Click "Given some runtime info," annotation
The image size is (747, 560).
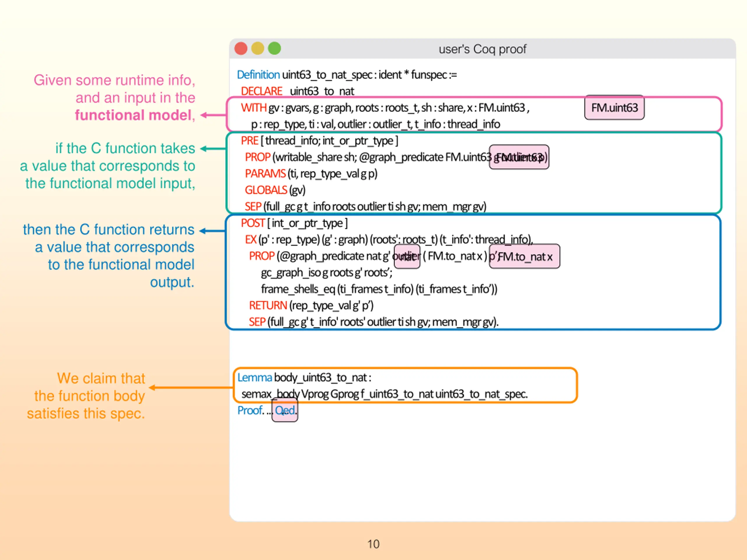114,80
